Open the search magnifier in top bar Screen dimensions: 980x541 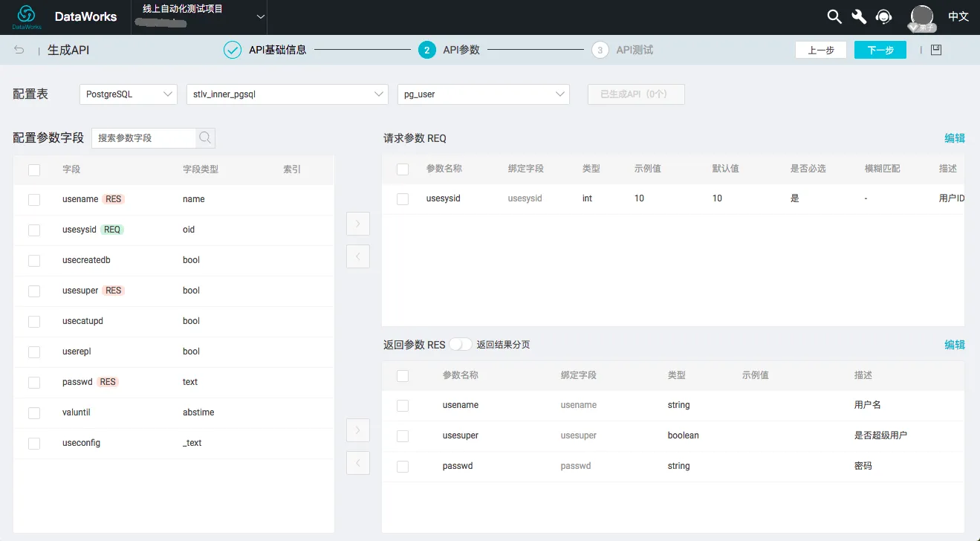[x=834, y=16]
